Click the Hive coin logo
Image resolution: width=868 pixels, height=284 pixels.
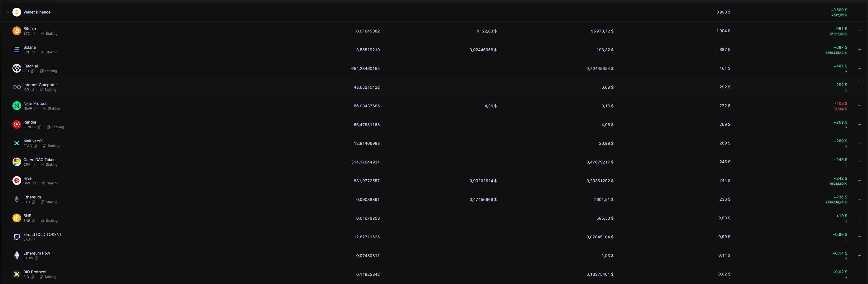coord(17,181)
